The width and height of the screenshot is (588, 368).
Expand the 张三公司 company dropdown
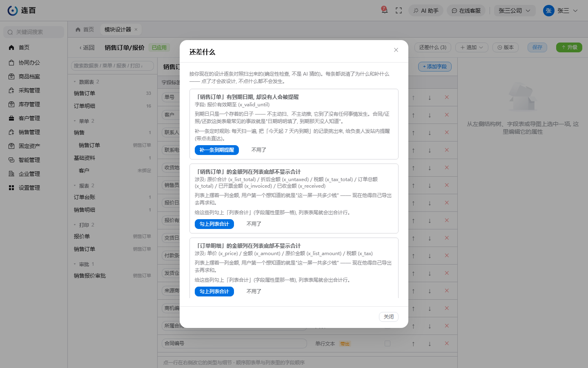(x=514, y=11)
